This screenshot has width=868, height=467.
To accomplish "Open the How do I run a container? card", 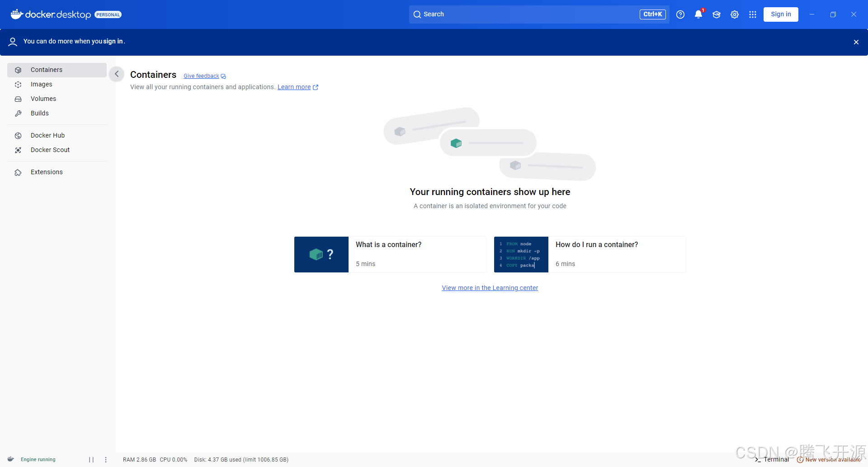I will tap(590, 254).
